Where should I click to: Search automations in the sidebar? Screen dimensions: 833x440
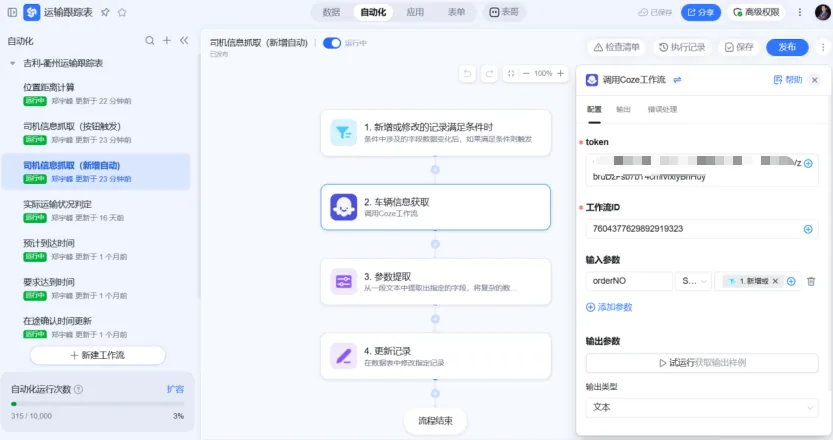[x=150, y=40]
